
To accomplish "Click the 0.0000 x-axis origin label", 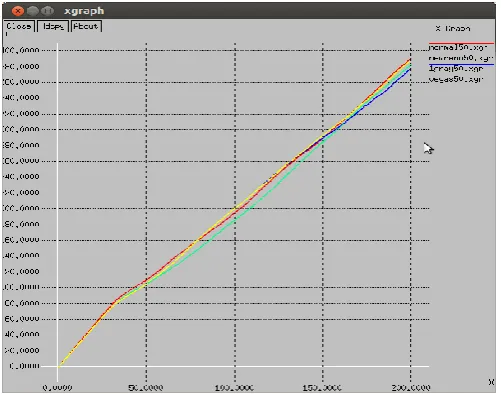I will pyautogui.click(x=57, y=388).
